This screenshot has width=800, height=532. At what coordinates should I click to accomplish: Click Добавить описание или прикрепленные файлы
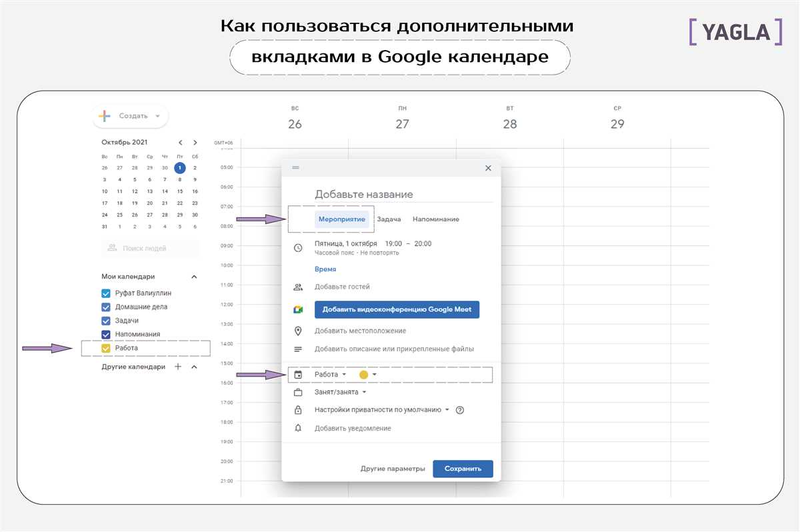(394, 349)
